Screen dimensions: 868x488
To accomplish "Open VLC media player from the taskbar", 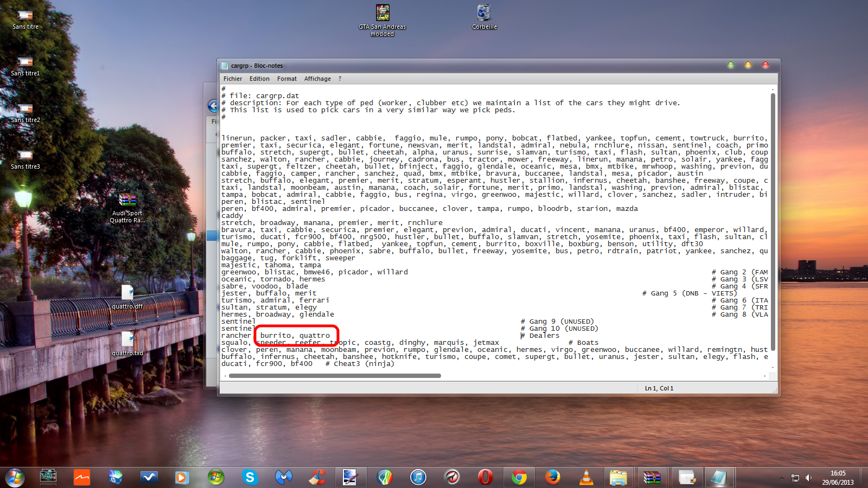I will 586,477.
